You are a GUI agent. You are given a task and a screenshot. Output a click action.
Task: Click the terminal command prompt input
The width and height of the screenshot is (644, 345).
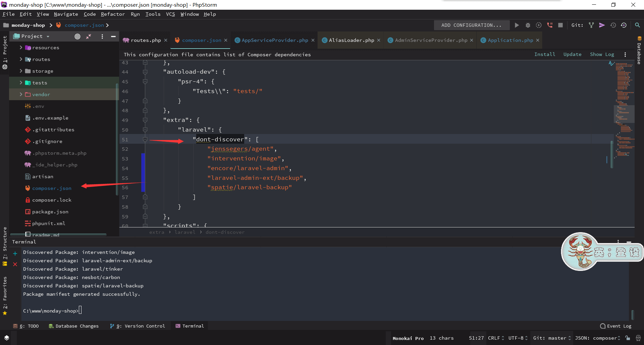coord(80,310)
